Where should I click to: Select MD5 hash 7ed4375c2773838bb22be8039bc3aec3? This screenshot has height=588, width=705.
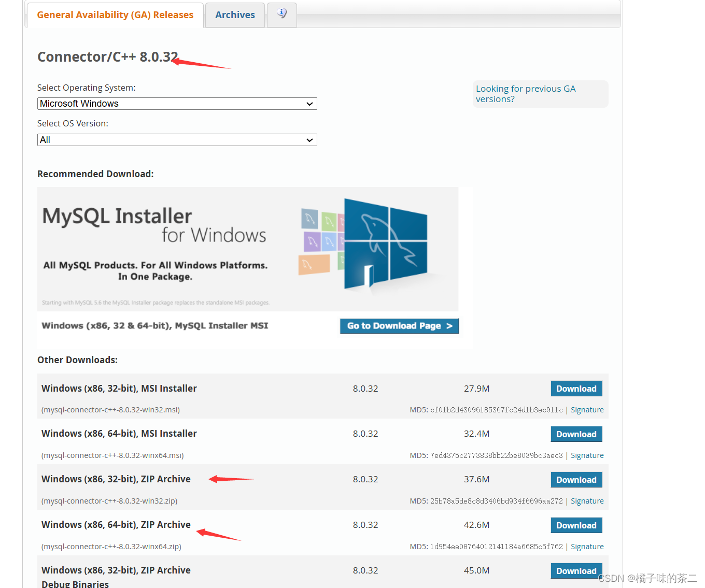(497, 455)
